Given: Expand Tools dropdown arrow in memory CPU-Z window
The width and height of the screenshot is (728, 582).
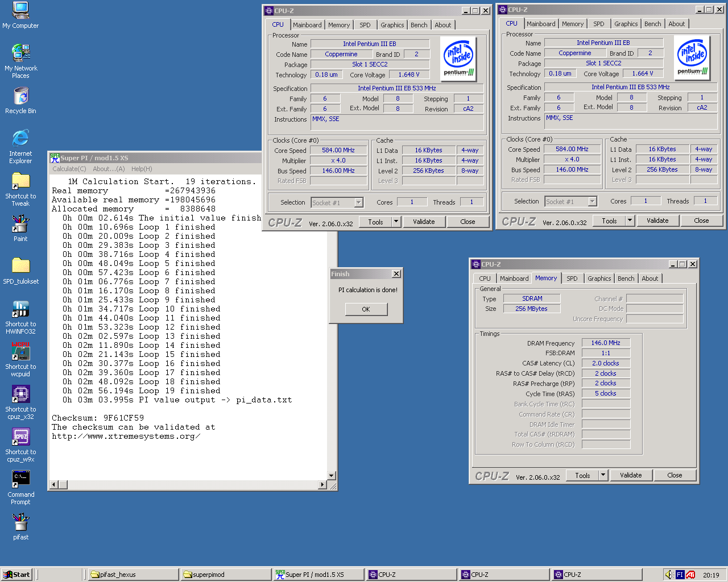Looking at the screenshot, I should (x=603, y=475).
